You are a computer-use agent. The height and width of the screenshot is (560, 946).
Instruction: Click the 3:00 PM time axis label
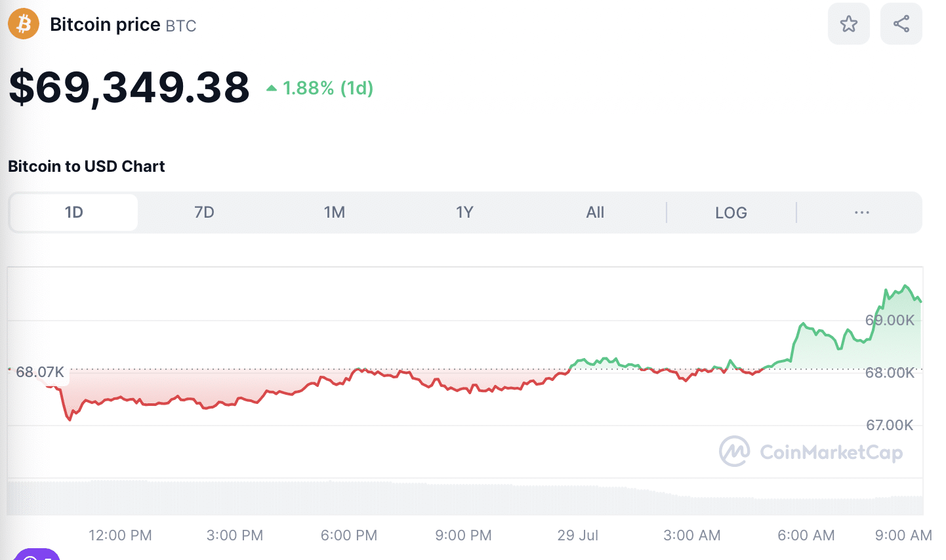[x=235, y=535]
